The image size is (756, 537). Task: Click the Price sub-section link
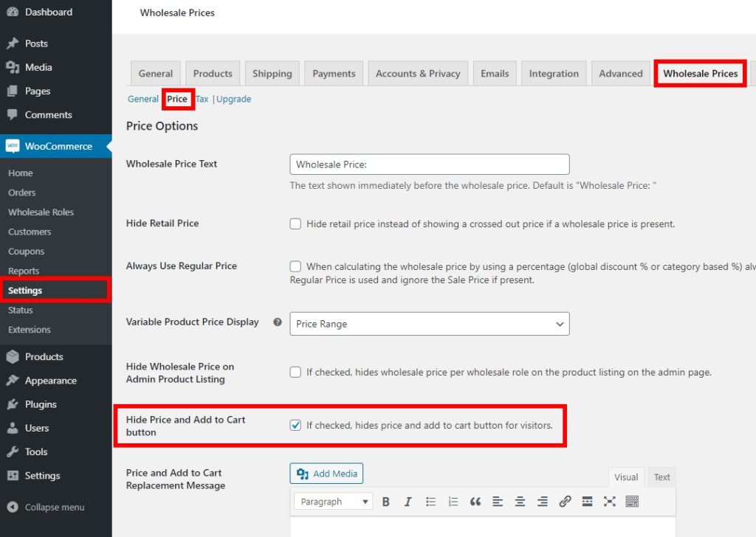tap(177, 99)
